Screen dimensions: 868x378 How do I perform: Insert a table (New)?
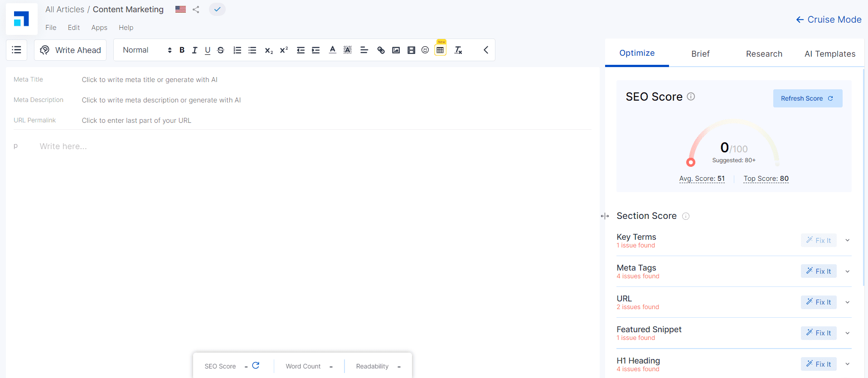[440, 50]
